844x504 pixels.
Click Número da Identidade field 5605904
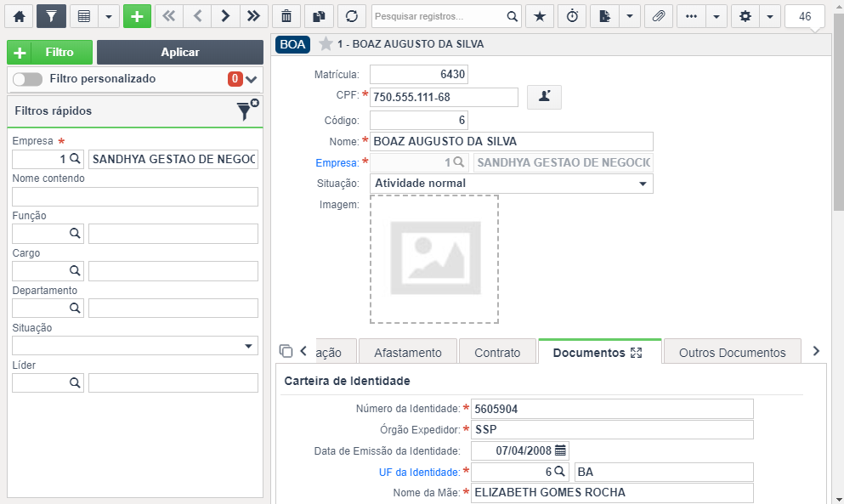click(x=612, y=409)
